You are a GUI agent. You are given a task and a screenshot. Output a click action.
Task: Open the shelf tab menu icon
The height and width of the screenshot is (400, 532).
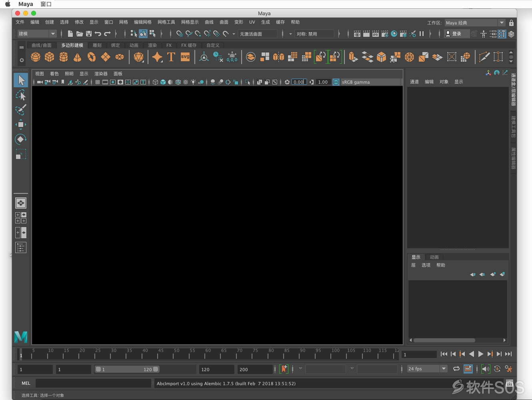click(x=22, y=47)
